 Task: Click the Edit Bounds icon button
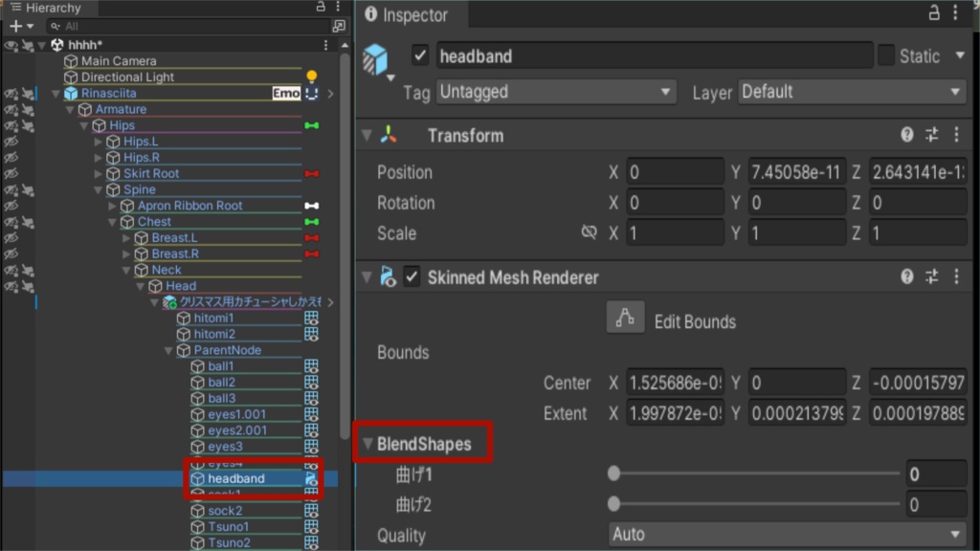(625, 319)
